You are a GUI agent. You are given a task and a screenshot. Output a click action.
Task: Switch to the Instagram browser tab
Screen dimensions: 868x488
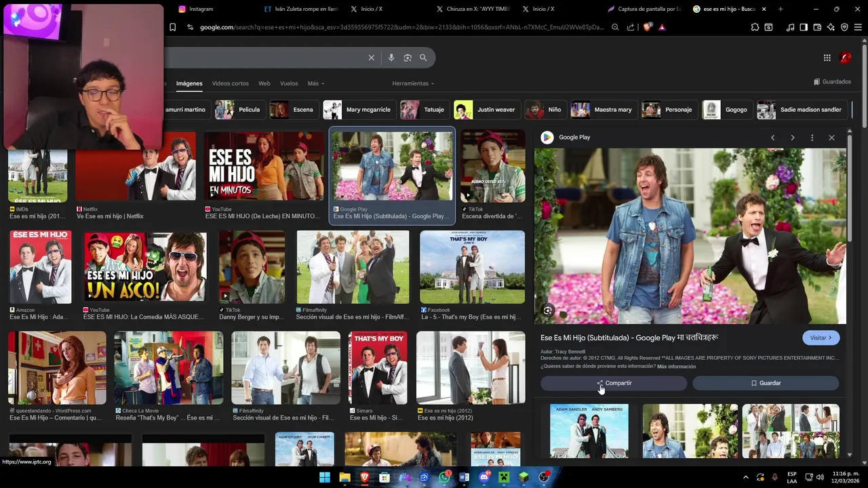214,9
